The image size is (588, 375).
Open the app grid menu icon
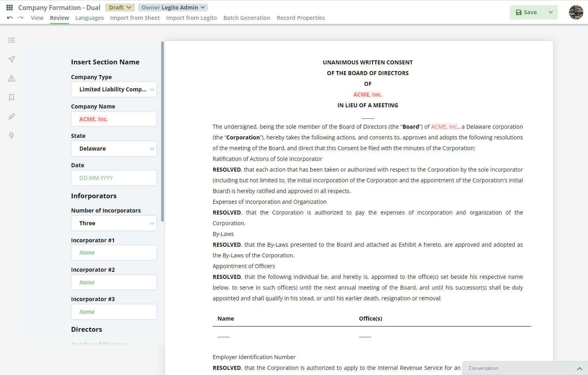tap(10, 8)
